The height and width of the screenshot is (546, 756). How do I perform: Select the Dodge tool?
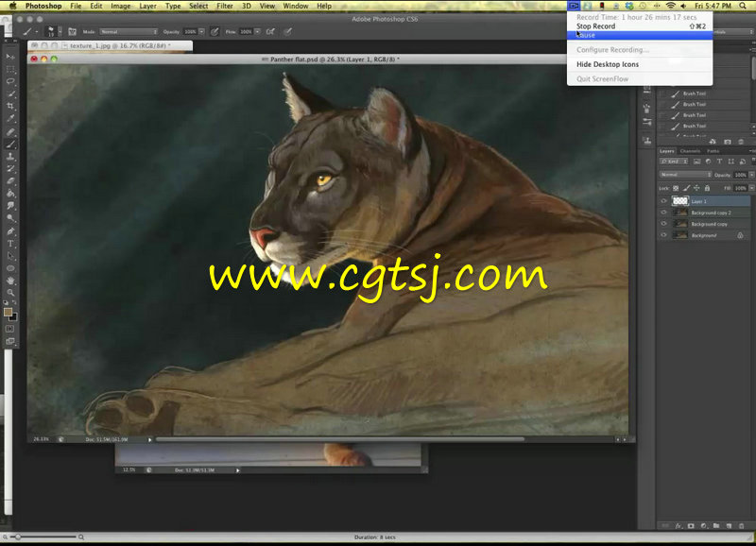(10, 218)
